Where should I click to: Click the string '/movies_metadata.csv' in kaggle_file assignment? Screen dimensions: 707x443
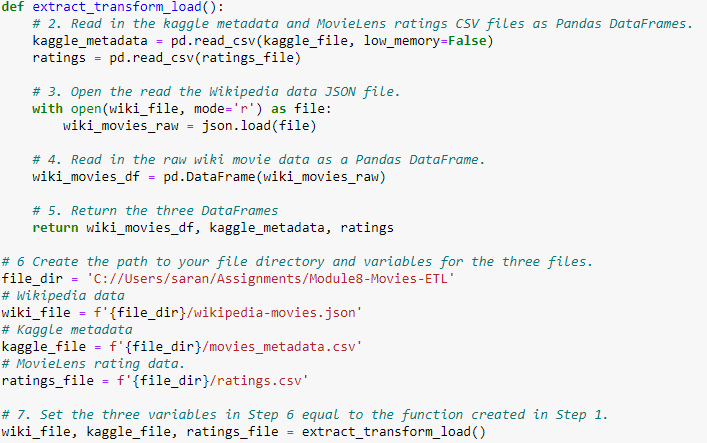click(x=282, y=346)
